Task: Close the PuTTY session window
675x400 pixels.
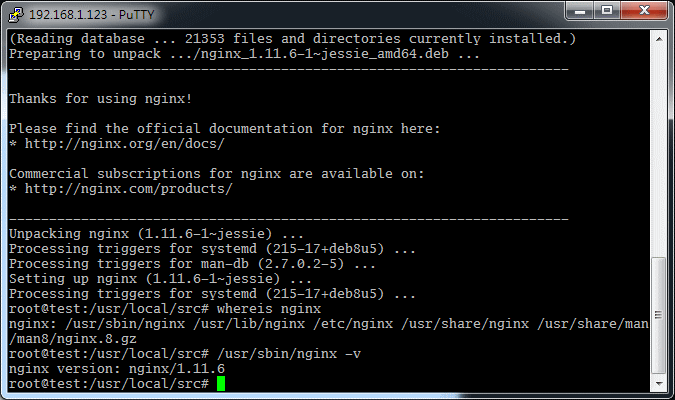Action: click(x=644, y=11)
